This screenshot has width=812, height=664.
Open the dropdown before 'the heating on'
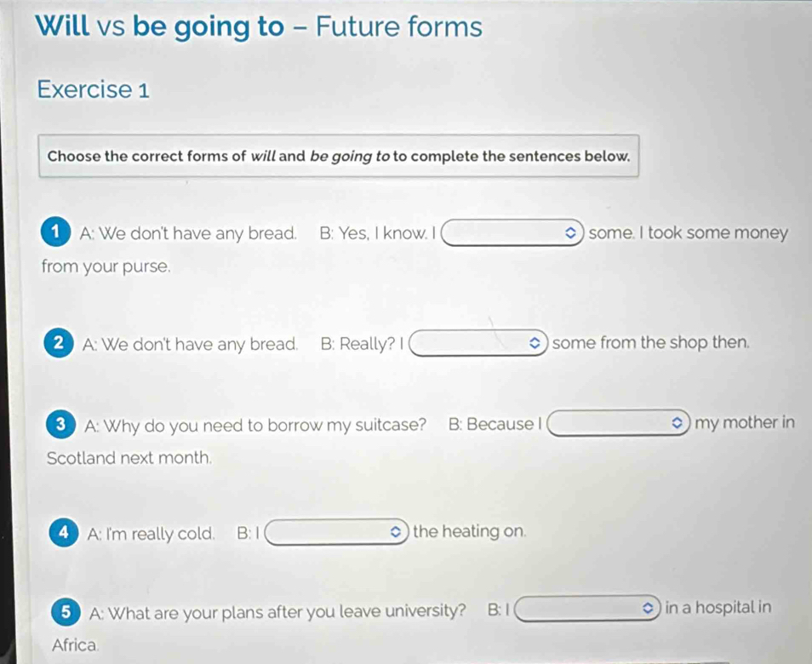tap(336, 532)
